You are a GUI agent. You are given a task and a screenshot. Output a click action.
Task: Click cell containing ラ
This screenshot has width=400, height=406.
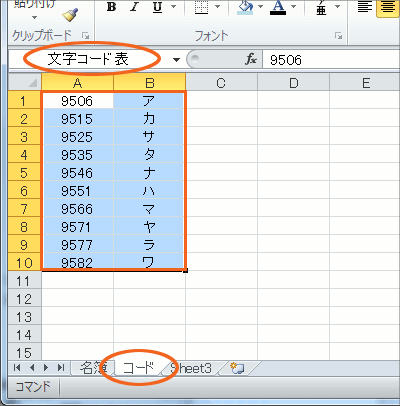[x=149, y=244]
